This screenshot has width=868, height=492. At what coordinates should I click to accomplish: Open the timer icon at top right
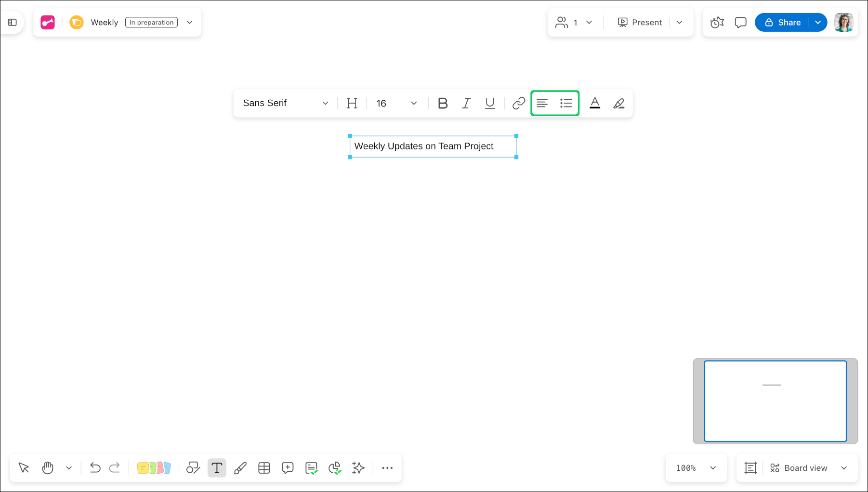point(717,23)
